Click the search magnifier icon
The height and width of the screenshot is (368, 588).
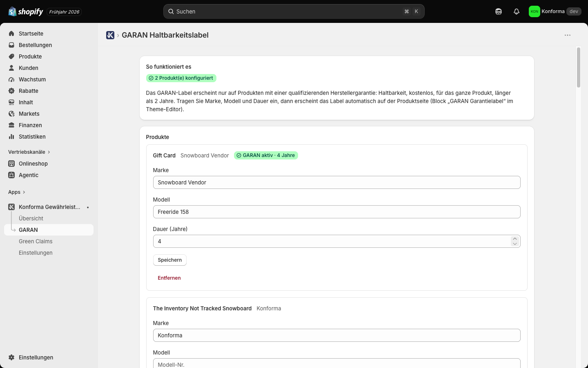point(171,11)
